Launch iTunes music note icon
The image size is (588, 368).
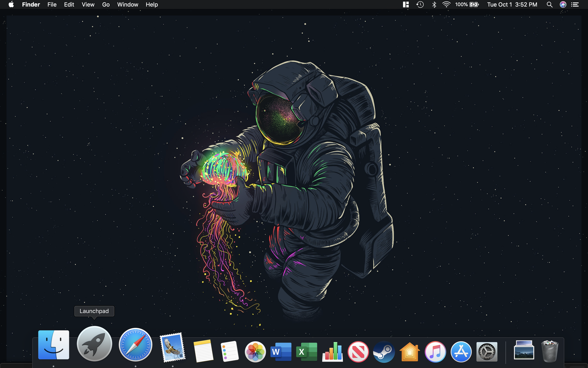point(435,352)
